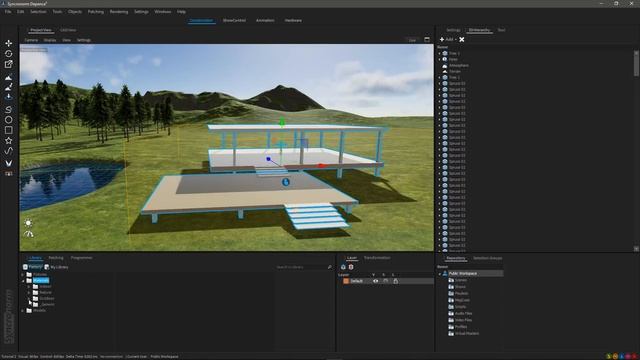Viewport: 640px width, 360px height.
Task: Select the Audio Files folder in Repository
Action: tap(460, 313)
